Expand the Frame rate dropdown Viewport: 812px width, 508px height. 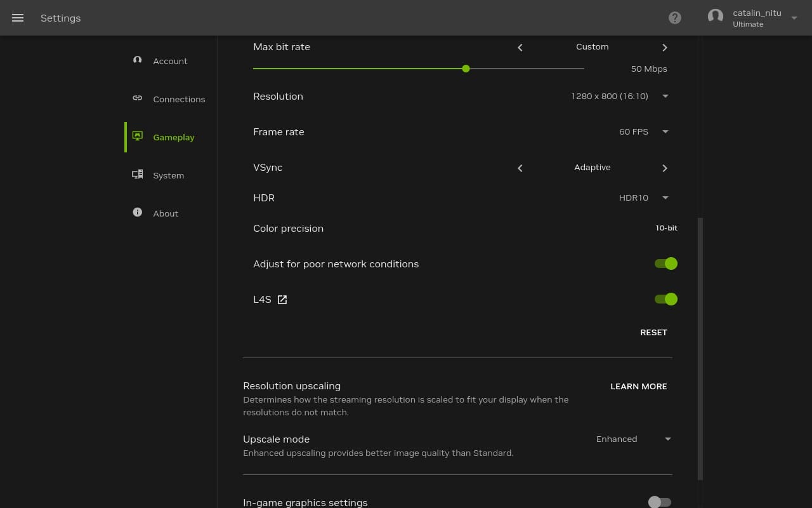point(665,132)
